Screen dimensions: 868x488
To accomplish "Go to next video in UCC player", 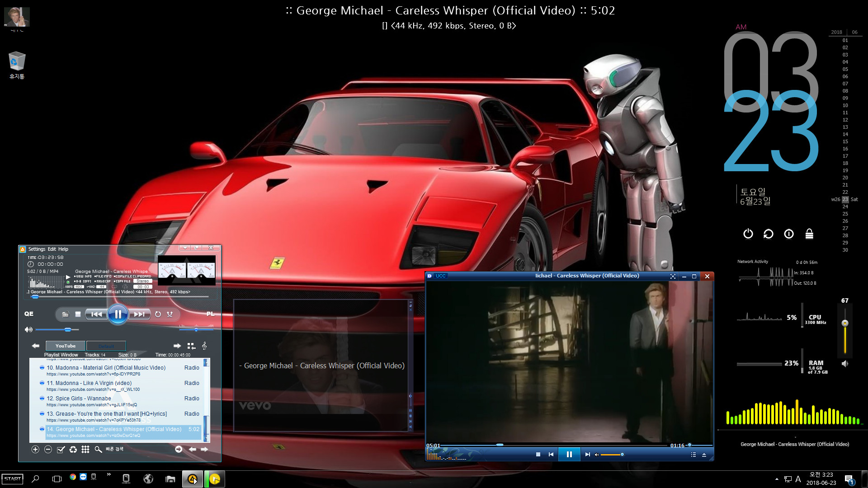I will 587,455.
